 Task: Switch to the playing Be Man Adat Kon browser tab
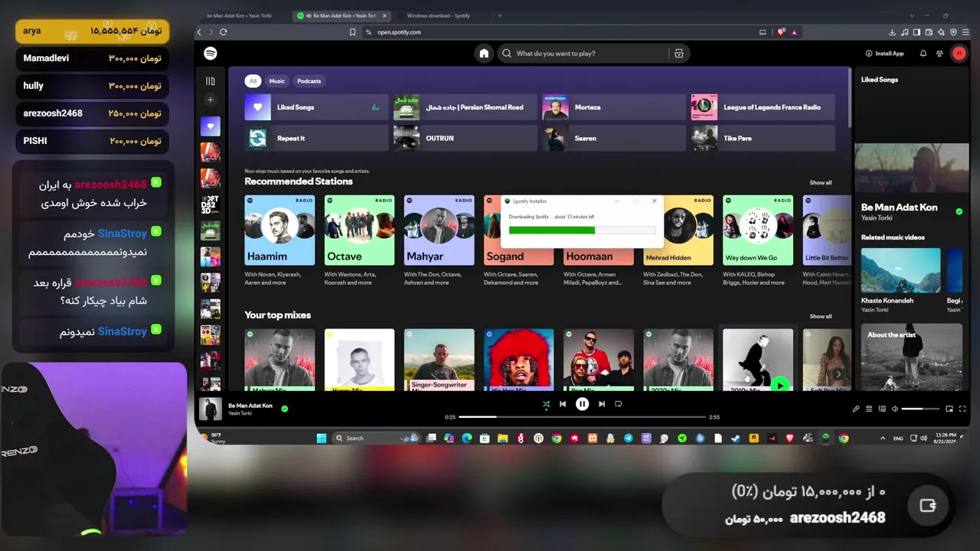[x=341, y=15]
